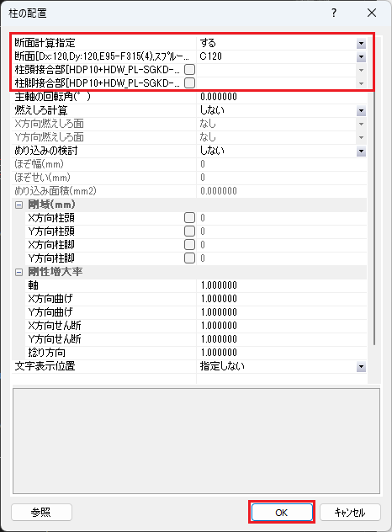Screen dimensions: 392x532
Task: Check the Y方向柱頭 checkbox
Action: [189, 231]
